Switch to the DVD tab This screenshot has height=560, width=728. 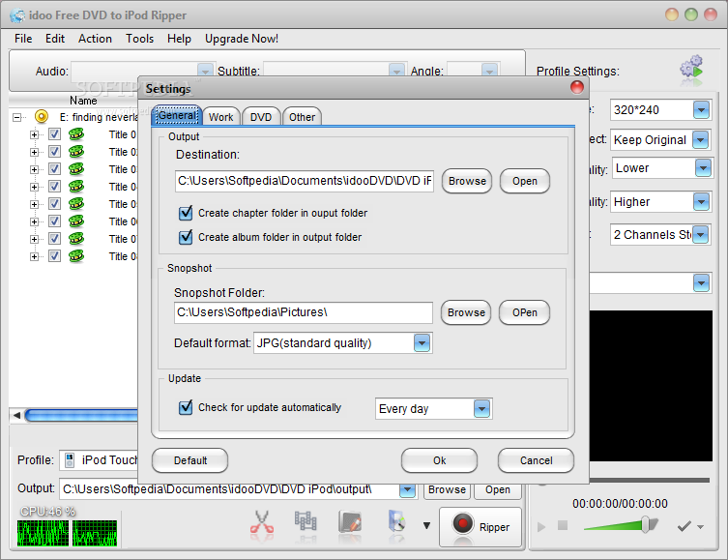[261, 117]
